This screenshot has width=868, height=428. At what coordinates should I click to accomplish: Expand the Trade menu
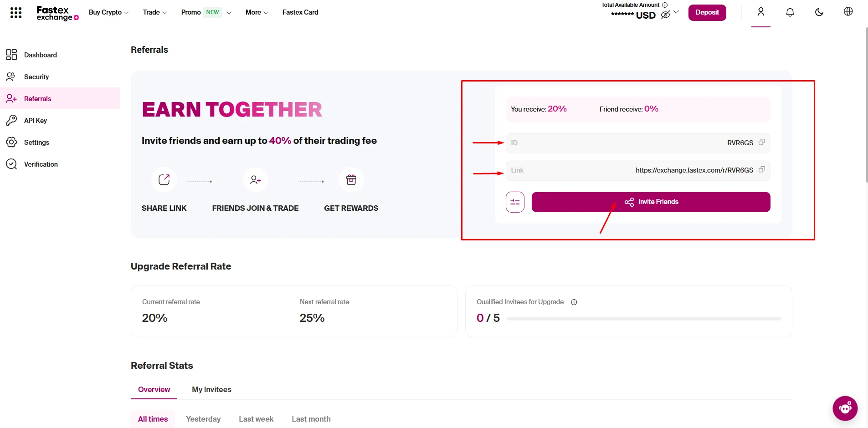click(x=154, y=12)
